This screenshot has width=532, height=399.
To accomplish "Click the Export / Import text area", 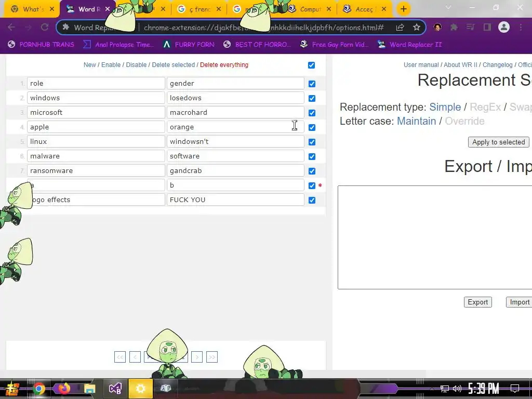I will pos(435,237).
